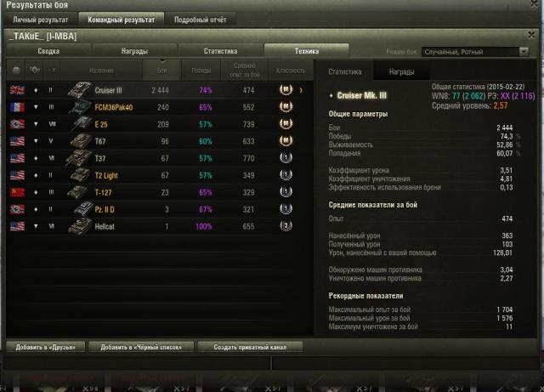Image resolution: width=544 pixels, height=392 pixels.
Task: Expand Cruiser III row with yellow chevron
Action: pyautogui.click(x=301, y=90)
